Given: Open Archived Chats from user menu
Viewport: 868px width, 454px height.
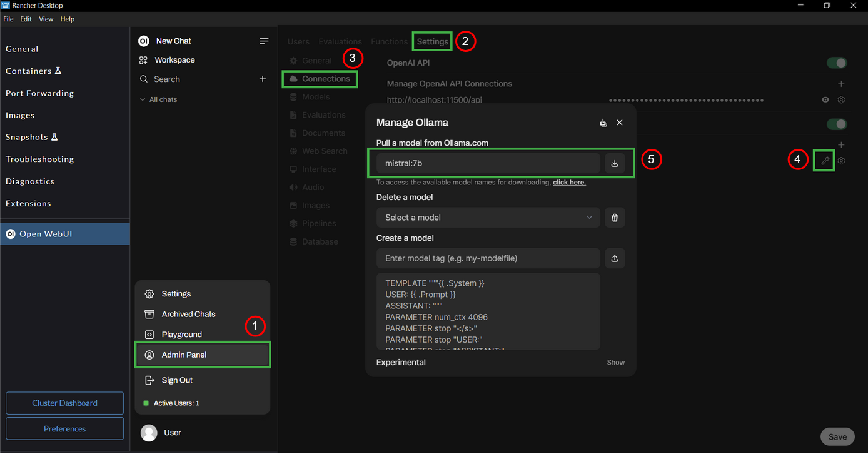Looking at the screenshot, I should coord(203,314).
